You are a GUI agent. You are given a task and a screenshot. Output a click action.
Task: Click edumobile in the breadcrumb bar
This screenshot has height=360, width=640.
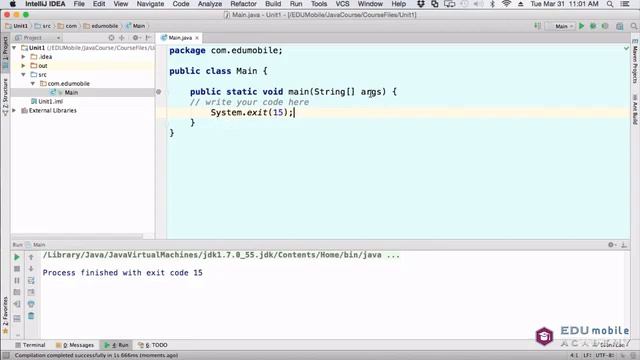click(x=101, y=26)
